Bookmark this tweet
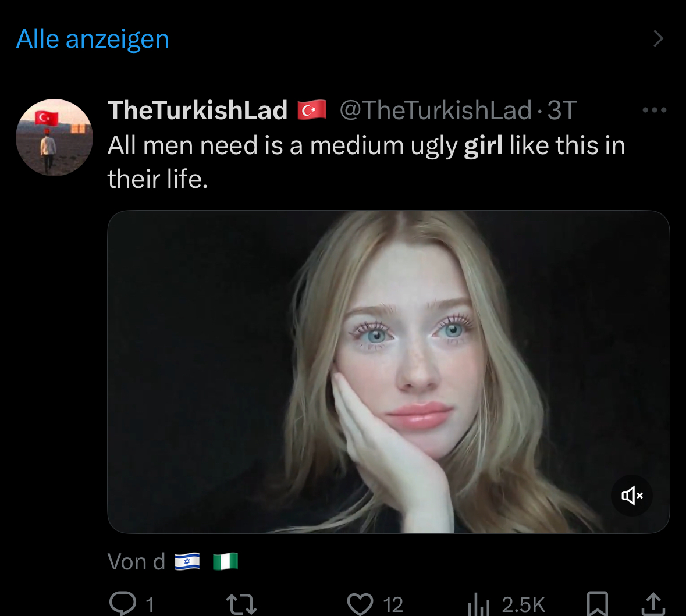686x616 pixels. pyautogui.click(x=598, y=603)
